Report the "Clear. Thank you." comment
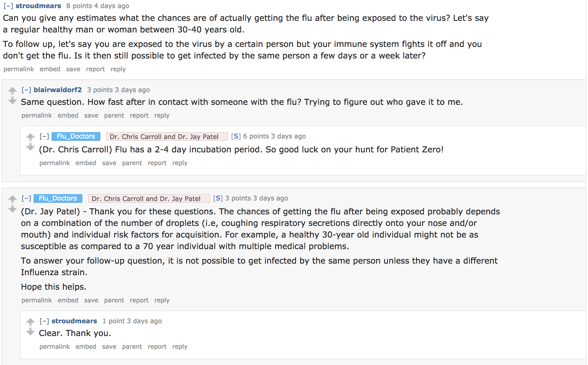 pos(157,346)
